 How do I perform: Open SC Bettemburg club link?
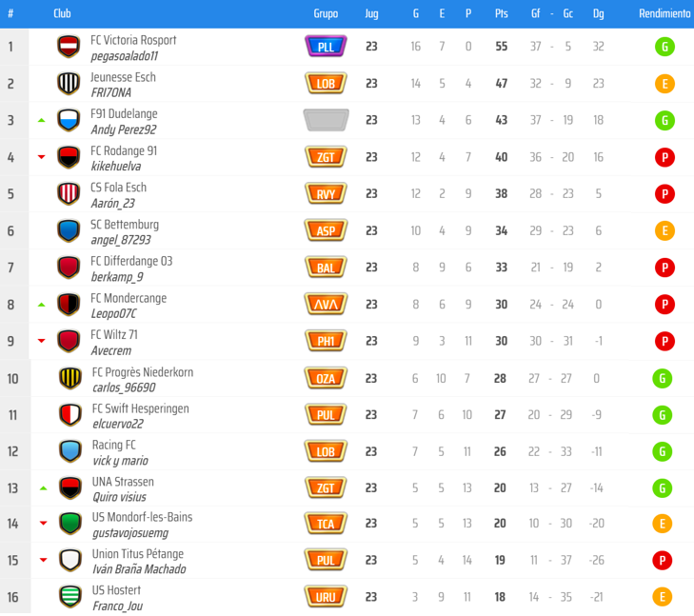coord(125,225)
